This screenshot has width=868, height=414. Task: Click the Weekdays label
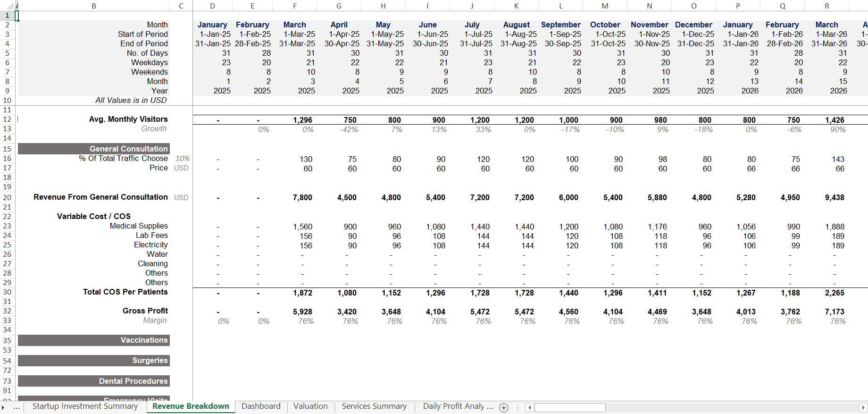[150, 62]
